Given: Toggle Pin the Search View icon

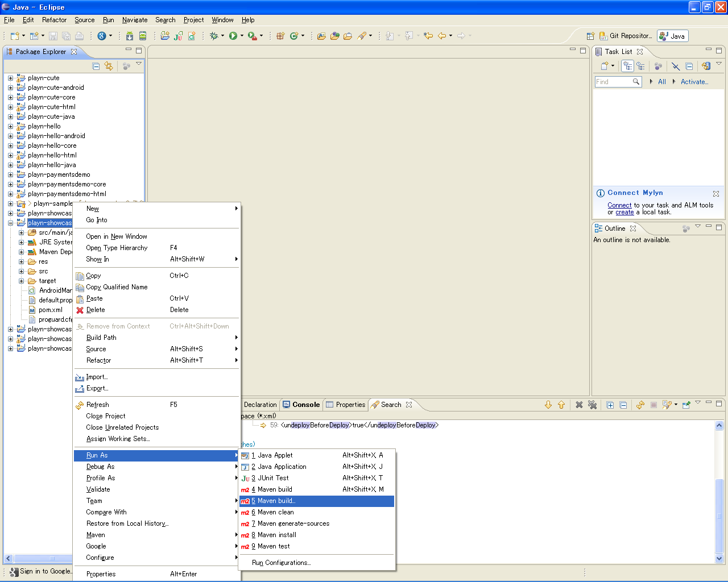Looking at the screenshot, I should (686, 405).
